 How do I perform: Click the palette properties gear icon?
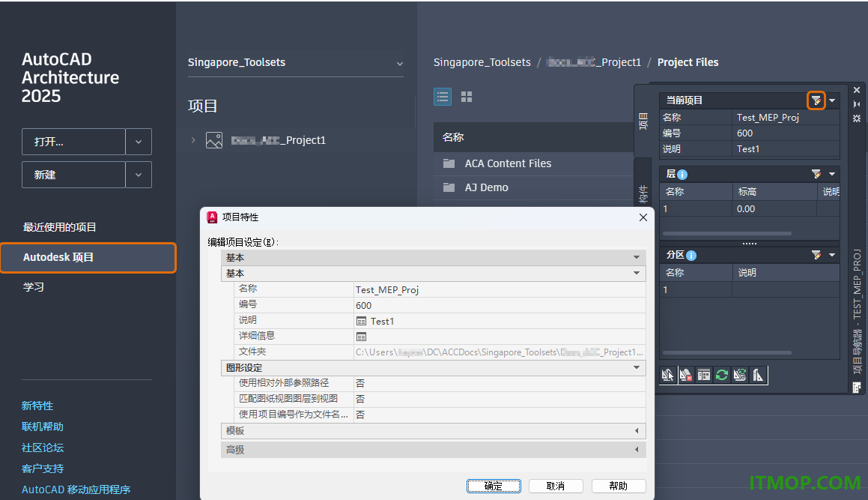click(x=857, y=118)
